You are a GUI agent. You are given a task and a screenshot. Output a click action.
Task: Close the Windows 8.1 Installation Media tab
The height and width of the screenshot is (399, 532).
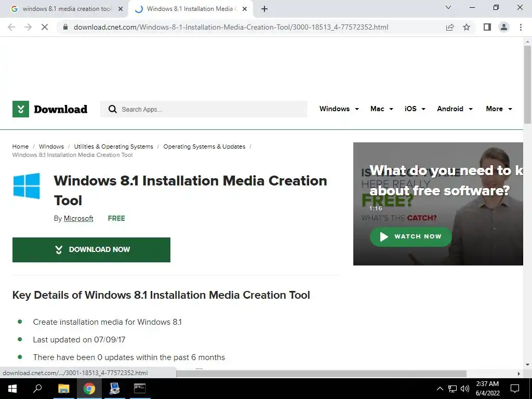point(245,9)
